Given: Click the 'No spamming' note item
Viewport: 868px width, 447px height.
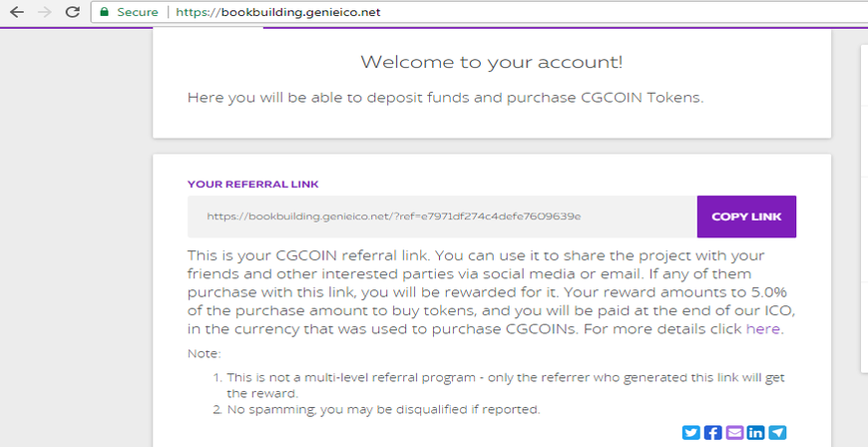Looking at the screenshot, I should click(x=383, y=410).
